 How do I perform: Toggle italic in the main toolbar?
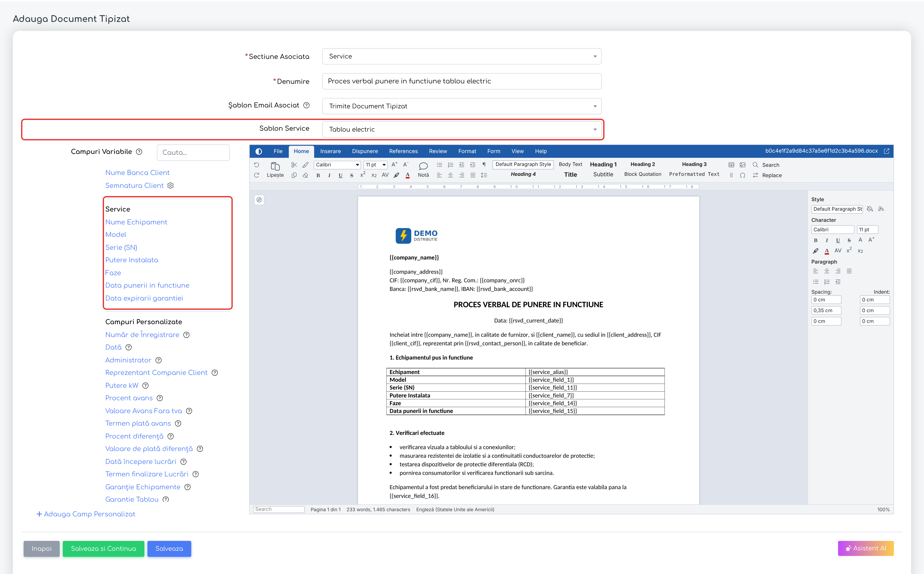(329, 175)
